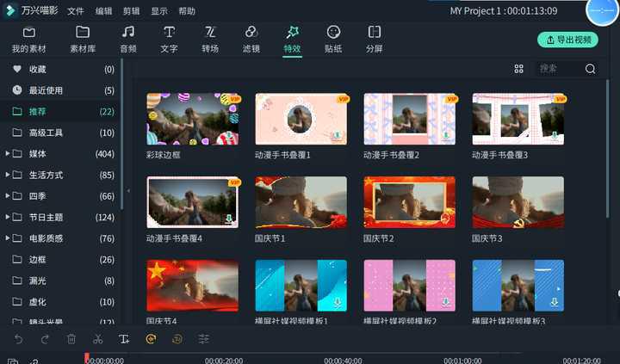Image resolution: width=620 pixels, height=364 pixels.
Task: Click the red timeline playhead marker
Action: [87, 358]
